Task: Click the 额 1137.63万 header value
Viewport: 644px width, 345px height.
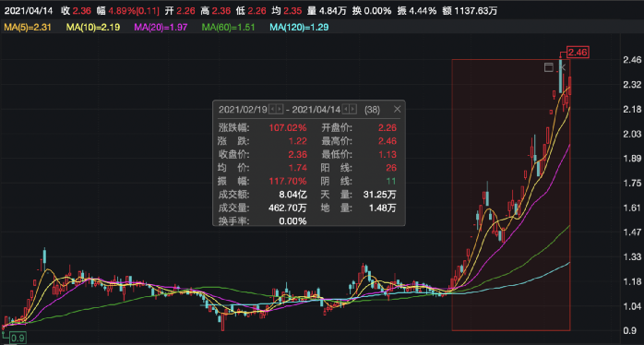Action: tap(470, 11)
